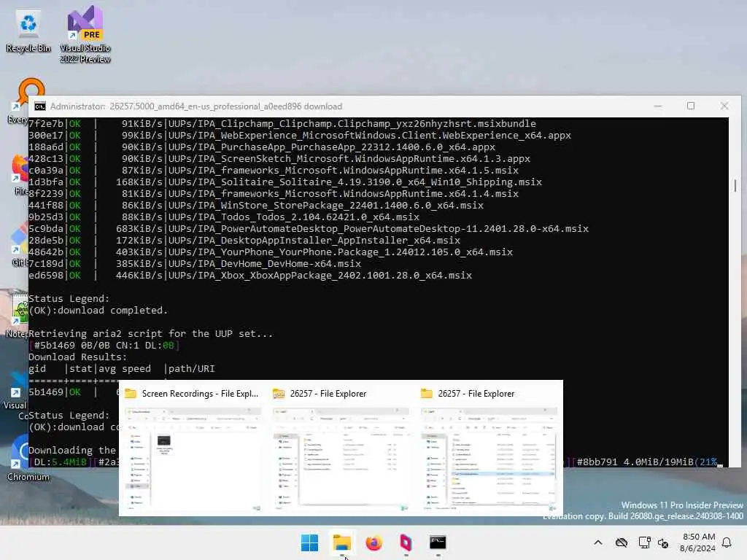Select the rightmost 26257 File Explorer preview
Image resolution: width=747 pixels, height=560 pixels.
click(x=489, y=459)
